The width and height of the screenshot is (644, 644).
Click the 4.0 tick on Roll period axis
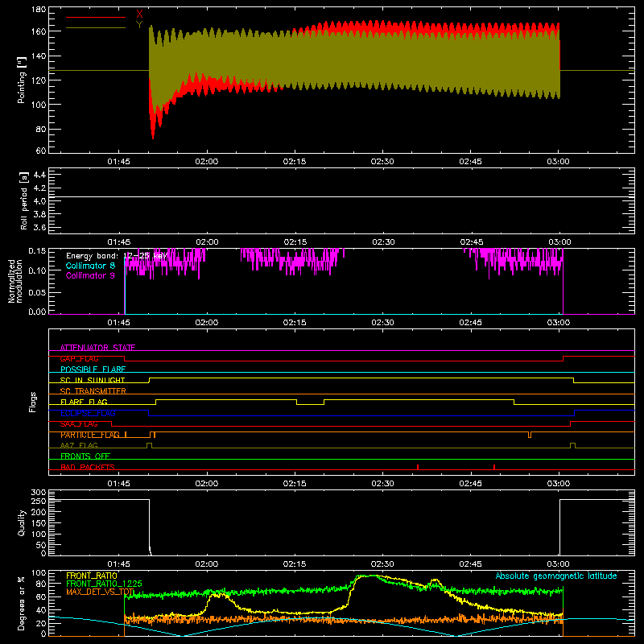click(x=39, y=201)
